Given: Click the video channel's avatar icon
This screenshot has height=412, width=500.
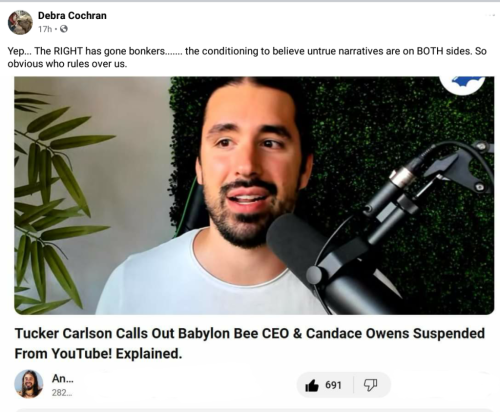Looking at the screenshot, I should click(x=29, y=384).
